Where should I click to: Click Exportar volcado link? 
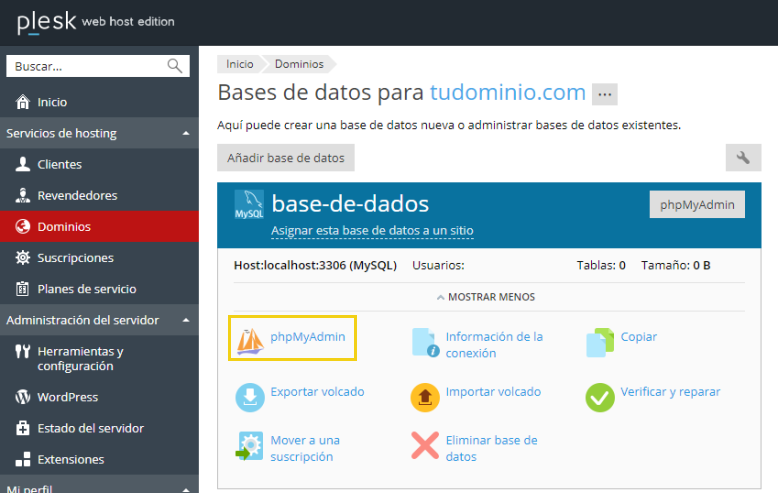[317, 392]
